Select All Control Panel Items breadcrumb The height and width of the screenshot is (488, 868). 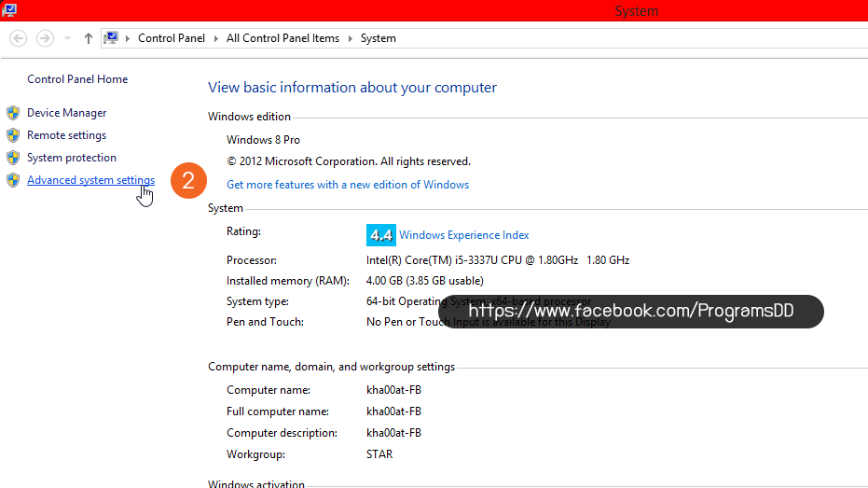[283, 38]
